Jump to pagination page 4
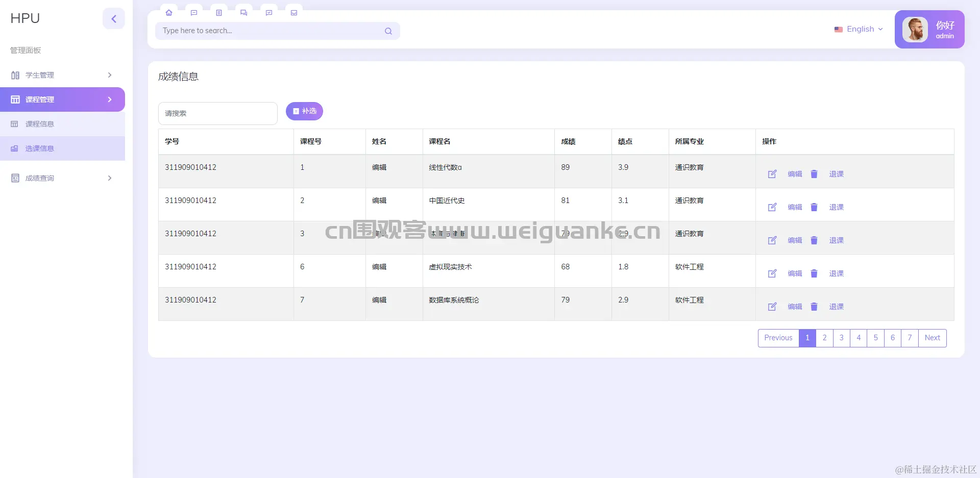The width and height of the screenshot is (980, 478). pyautogui.click(x=859, y=338)
